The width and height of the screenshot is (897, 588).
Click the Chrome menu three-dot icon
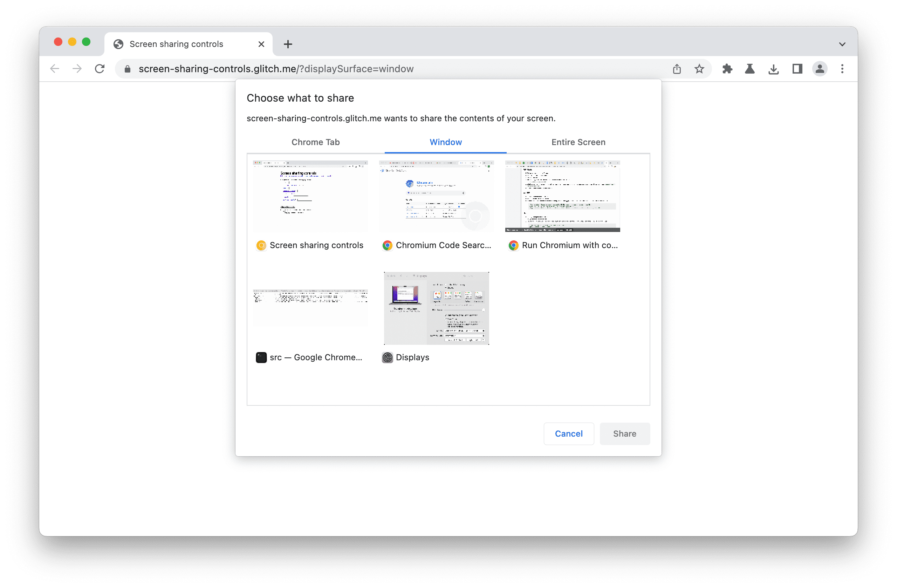[x=843, y=68]
